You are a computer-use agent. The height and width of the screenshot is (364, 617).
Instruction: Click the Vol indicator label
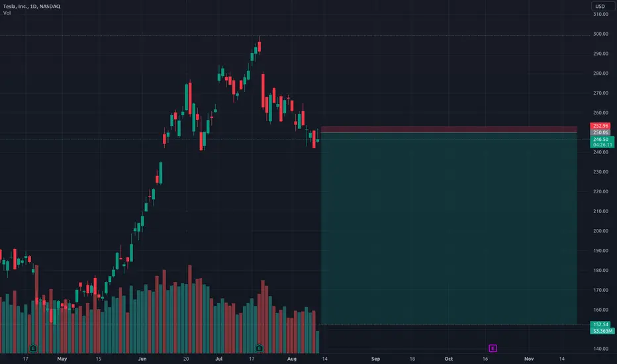coord(7,13)
